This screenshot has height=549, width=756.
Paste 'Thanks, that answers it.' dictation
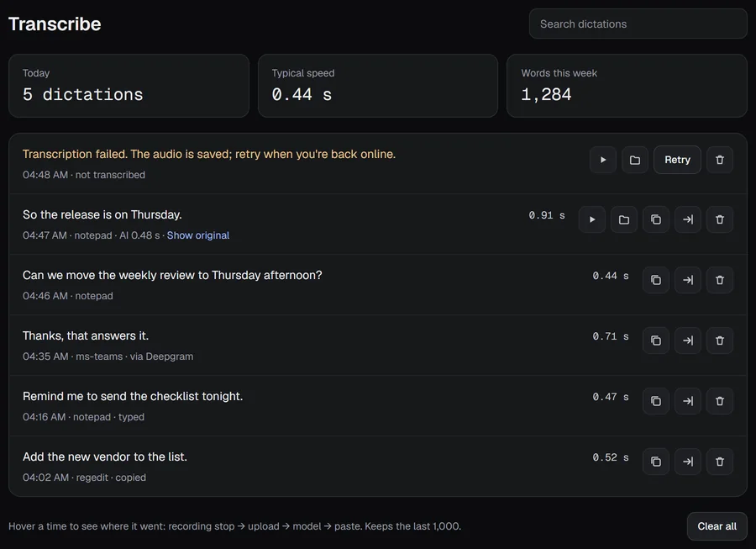tap(688, 340)
